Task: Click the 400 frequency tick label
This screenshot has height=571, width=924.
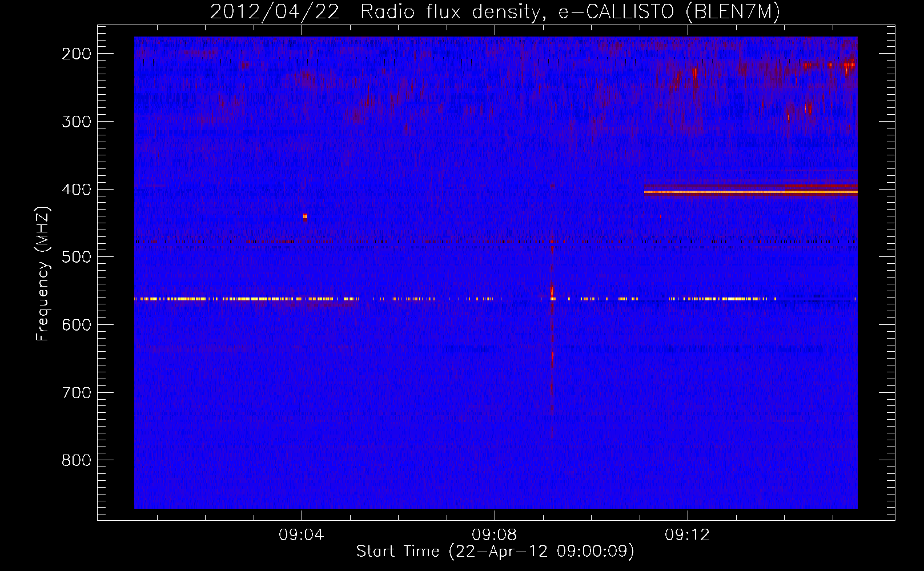Action: (77, 190)
